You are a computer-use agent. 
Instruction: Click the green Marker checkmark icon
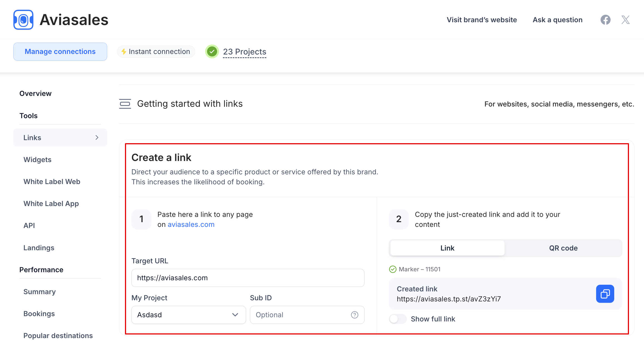coord(393,269)
